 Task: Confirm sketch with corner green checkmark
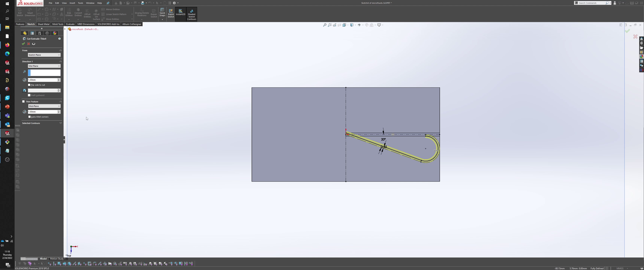tap(628, 31)
